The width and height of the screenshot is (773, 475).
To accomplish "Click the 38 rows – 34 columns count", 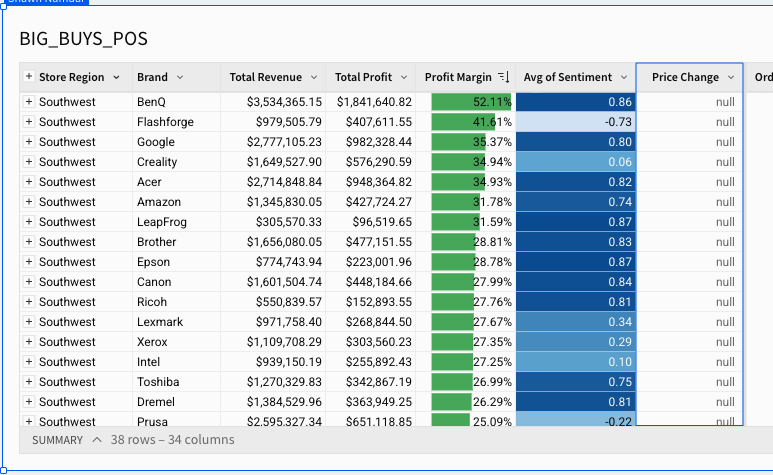I will pyautogui.click(x=173, y=440).
